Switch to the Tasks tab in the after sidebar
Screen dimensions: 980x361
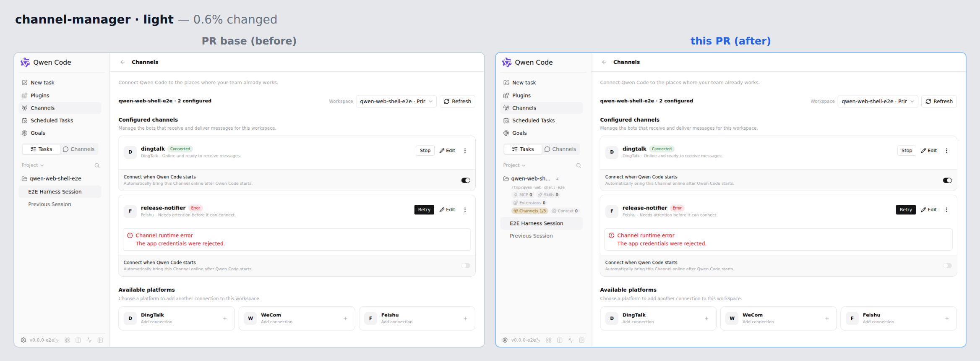click(523, 149)
